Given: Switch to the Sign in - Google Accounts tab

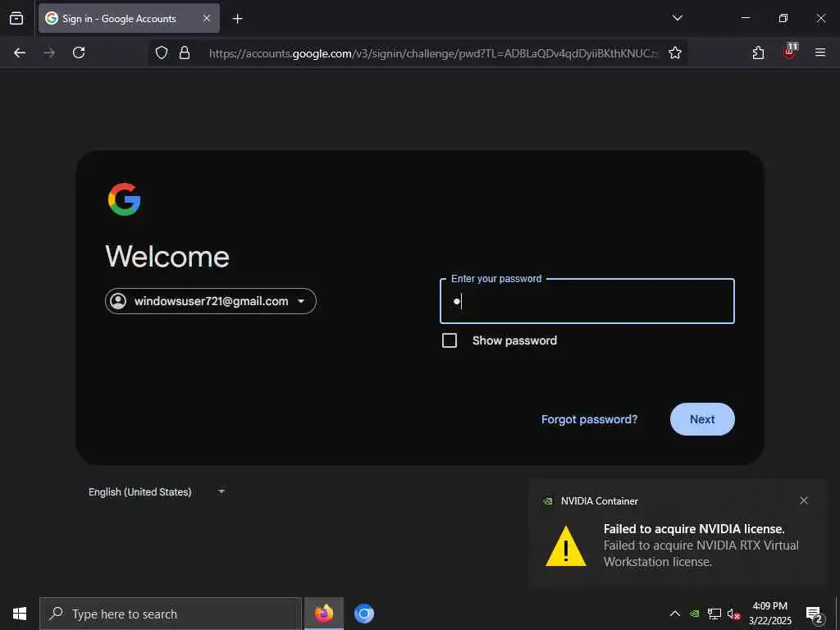Looking at the screenshot, I should coord(129,18).
